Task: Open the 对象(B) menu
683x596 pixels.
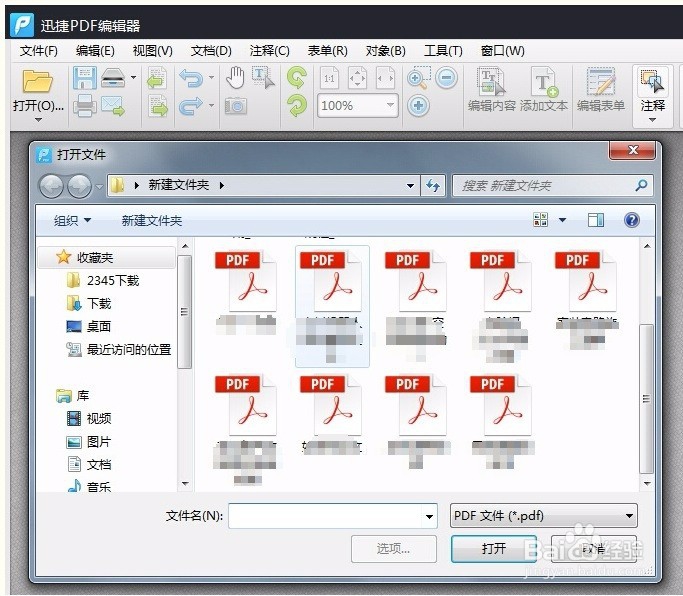Action: pos(385,51)
